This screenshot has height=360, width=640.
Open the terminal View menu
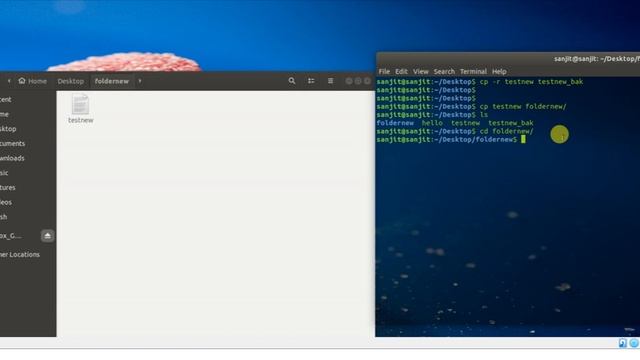pyautogui.click(x=420, y=71)
